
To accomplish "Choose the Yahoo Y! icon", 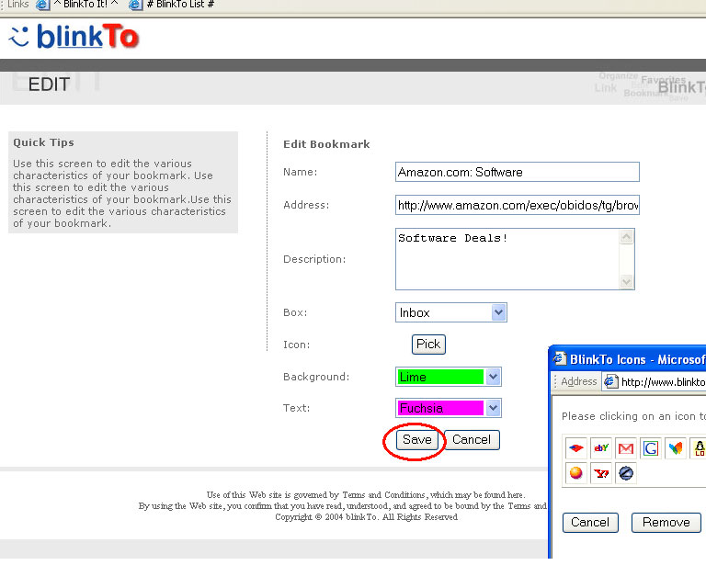I will pyautogui.click(x=601, y=474).
